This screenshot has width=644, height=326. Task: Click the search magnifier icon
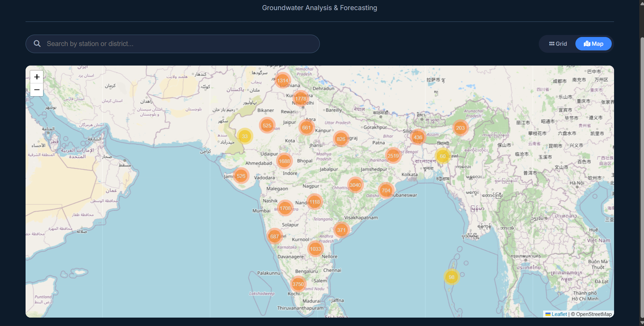click(37, 44)
